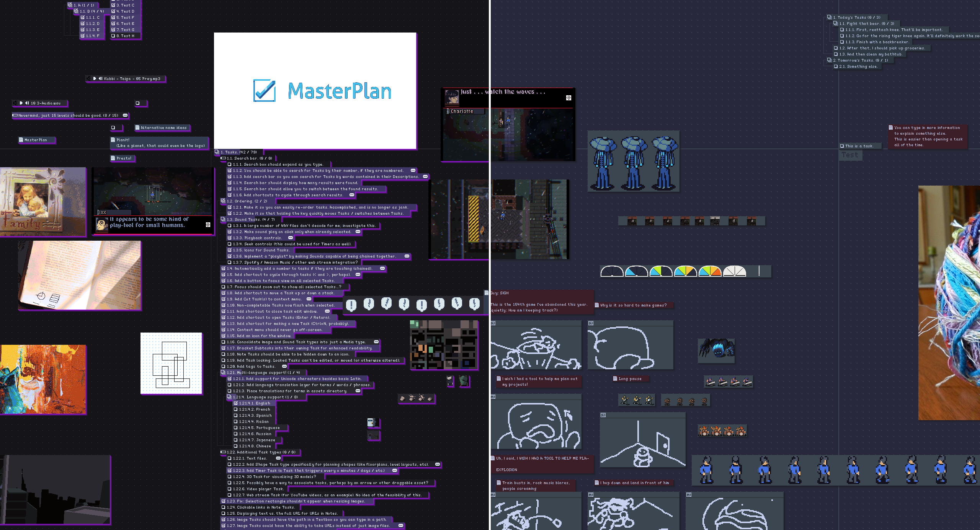Image resolution: width=980 pixels, height=530 pixels.
Task: Open description dots on task 1.1.3
Action: click(x=425, y=176)
